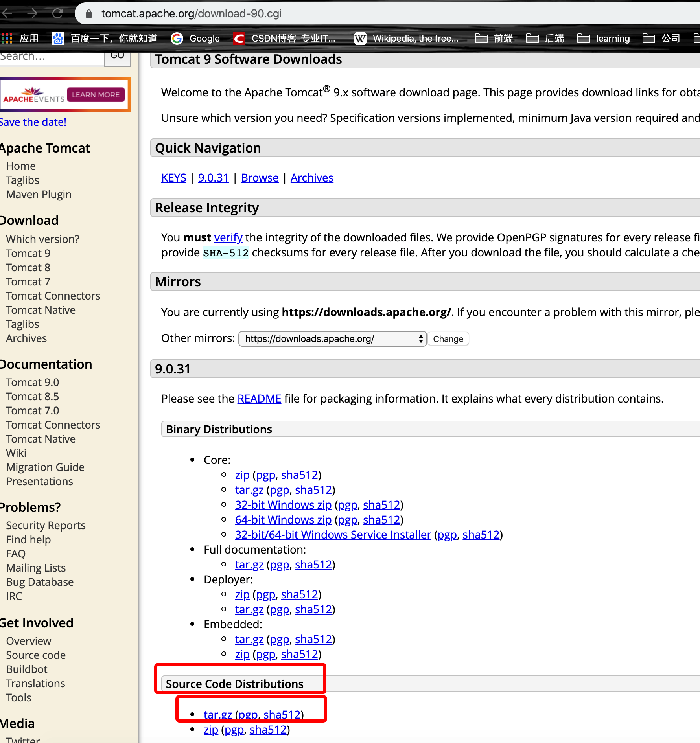Click the address bar URL
This screenshot has width=700, height=743.
191,14
